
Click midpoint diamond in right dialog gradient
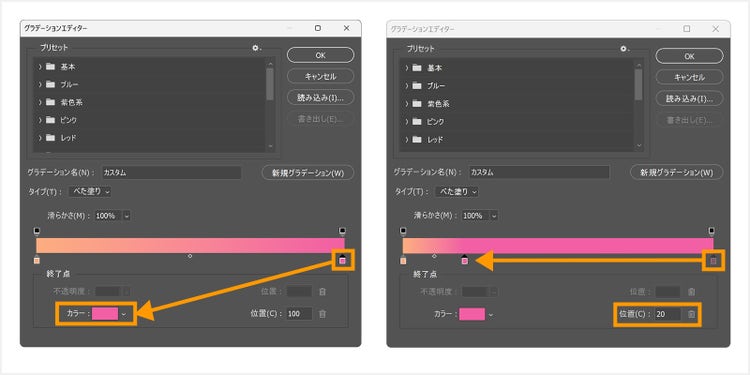click(x=434, y=256)
